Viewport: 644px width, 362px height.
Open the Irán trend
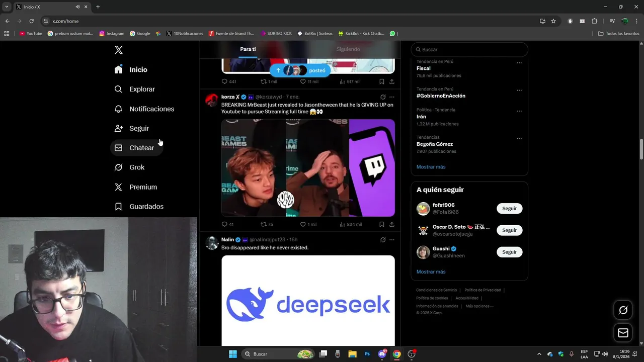click(421, 117)
